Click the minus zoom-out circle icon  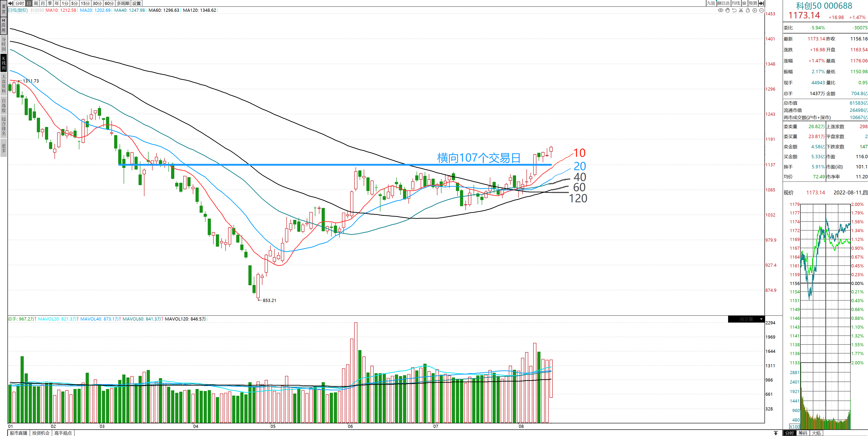(x=761, y=10)
